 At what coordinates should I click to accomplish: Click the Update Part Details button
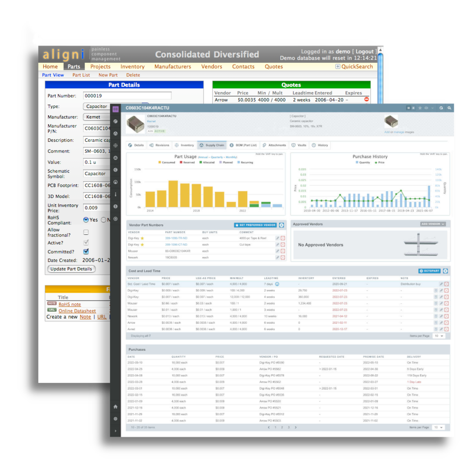pos(71,269)
